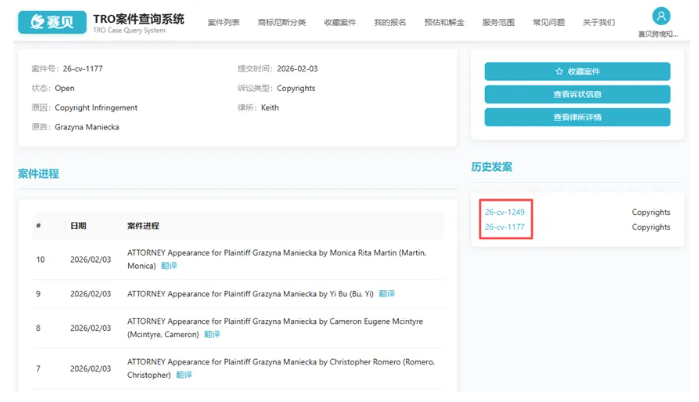The height and width of the screenshot is (402, 699).
Task: Go to 商标尼斯分类 page
Action: (x=281, y=22)
